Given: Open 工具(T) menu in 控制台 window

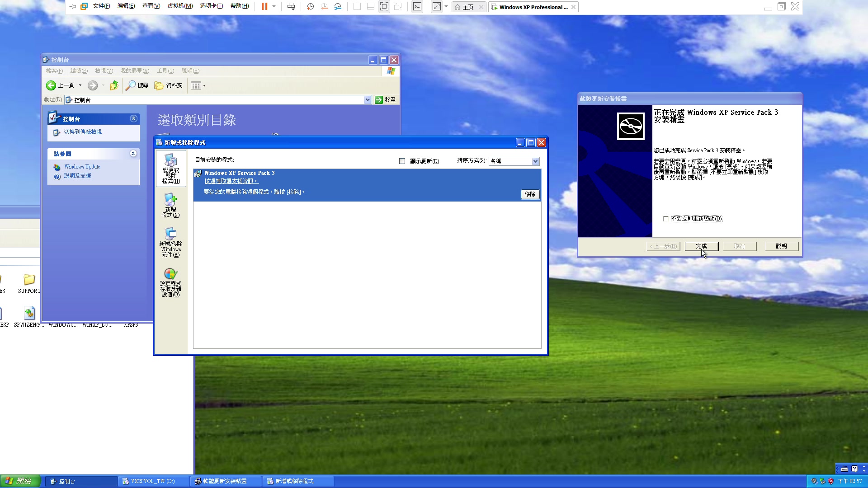Looking at the screenshot, I should (165, 71).
